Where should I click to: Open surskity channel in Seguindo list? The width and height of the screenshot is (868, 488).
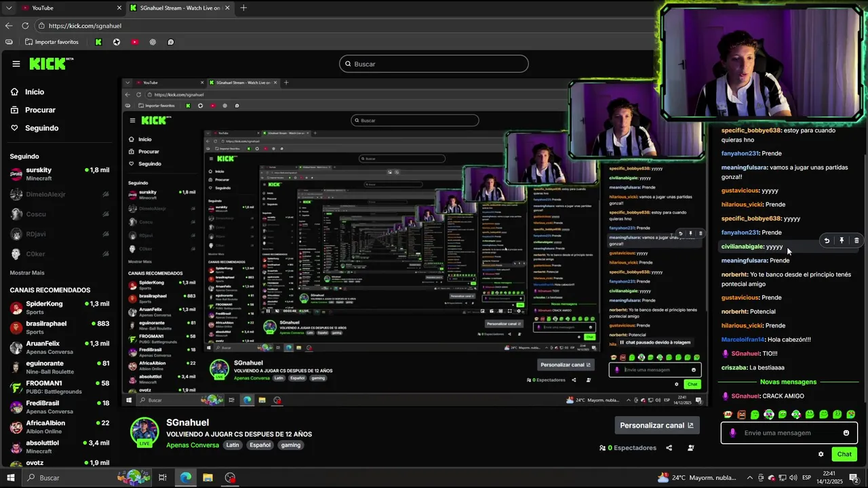click(x=60, y=174)
